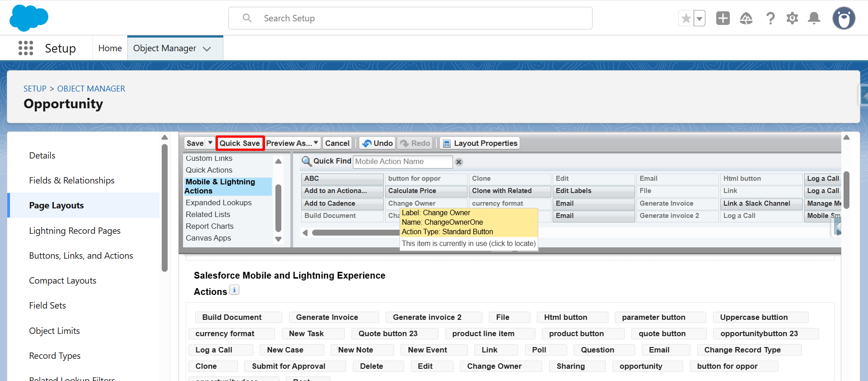Open the App Launcher grid icon
The height and width of the screenshot is (381, 868).
coord(26,48)
